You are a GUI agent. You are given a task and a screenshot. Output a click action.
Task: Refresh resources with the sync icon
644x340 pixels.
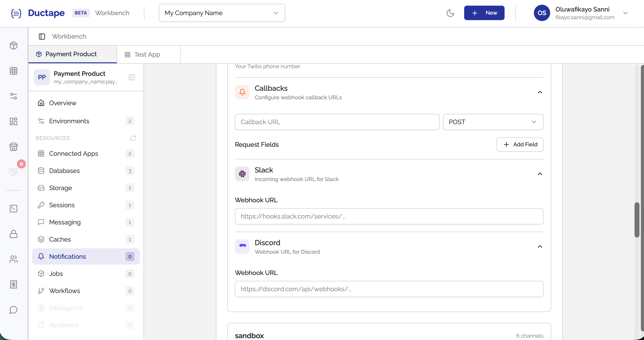(x=133, y=138)
